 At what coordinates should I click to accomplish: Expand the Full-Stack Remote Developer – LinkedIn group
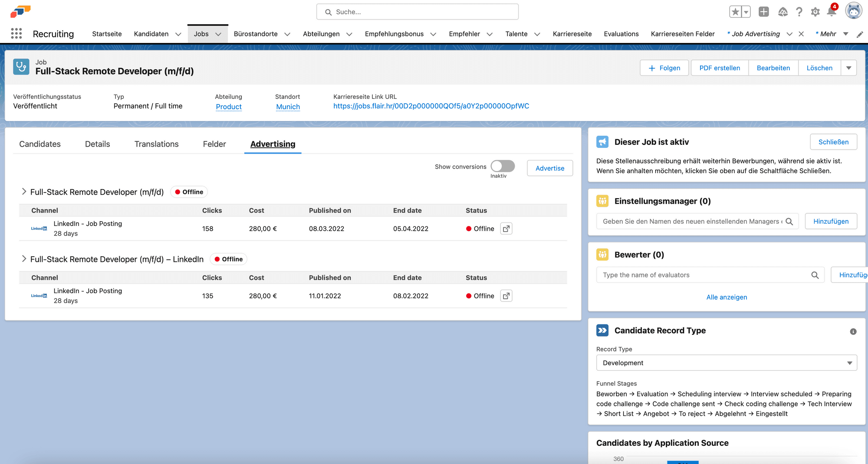(x=24, y=259)
